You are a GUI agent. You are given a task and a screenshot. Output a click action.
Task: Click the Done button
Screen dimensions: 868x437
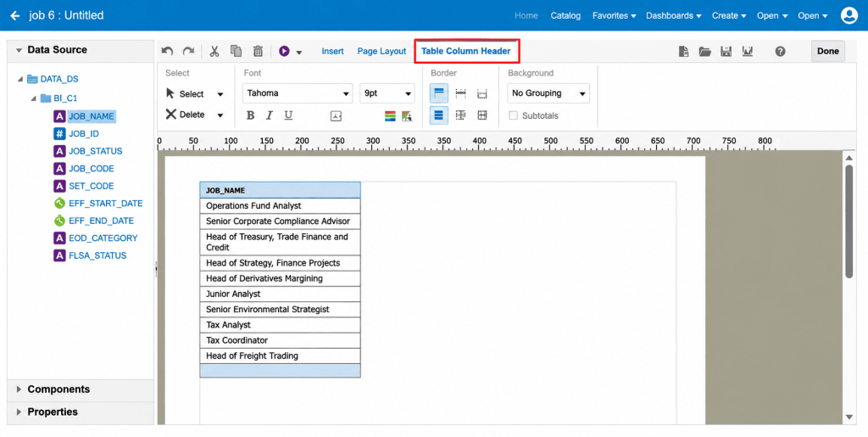(828, 51)
